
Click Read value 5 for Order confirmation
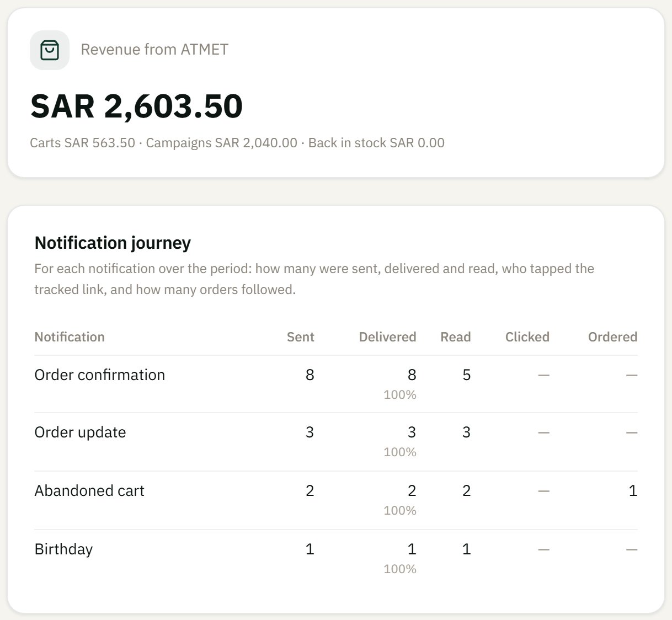pos(467,375)
